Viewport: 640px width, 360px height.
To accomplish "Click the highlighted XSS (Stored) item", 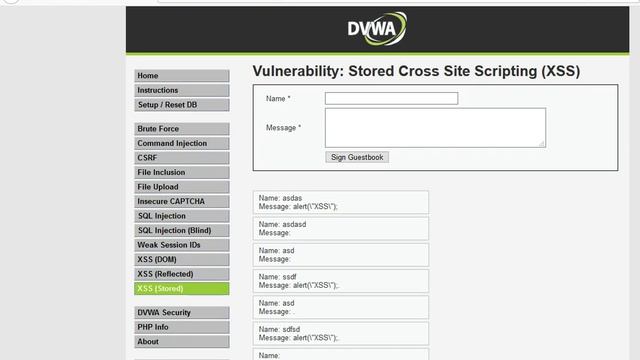I will pyautogui.click(x=182, y=289).
